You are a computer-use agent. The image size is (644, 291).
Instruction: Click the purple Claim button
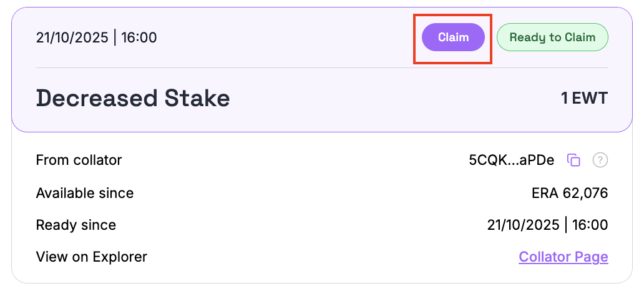(x=453, y=37)
